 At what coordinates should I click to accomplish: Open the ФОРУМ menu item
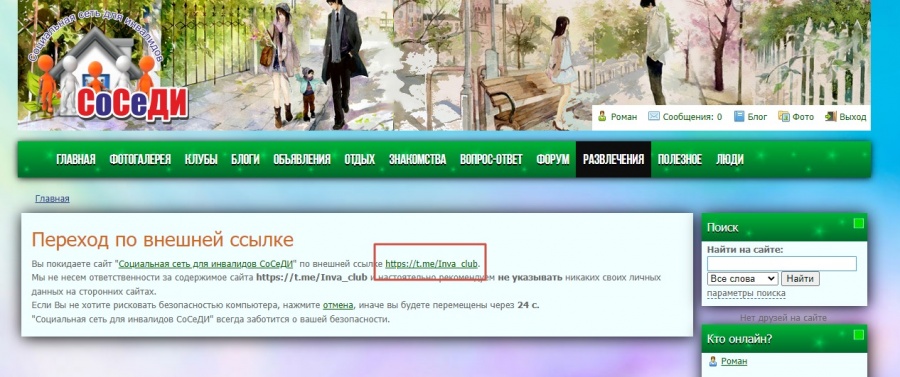point(553,160)
